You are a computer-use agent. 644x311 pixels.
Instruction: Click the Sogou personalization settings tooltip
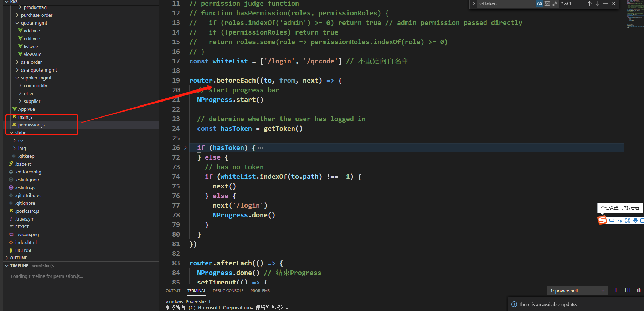pos(620,208)
